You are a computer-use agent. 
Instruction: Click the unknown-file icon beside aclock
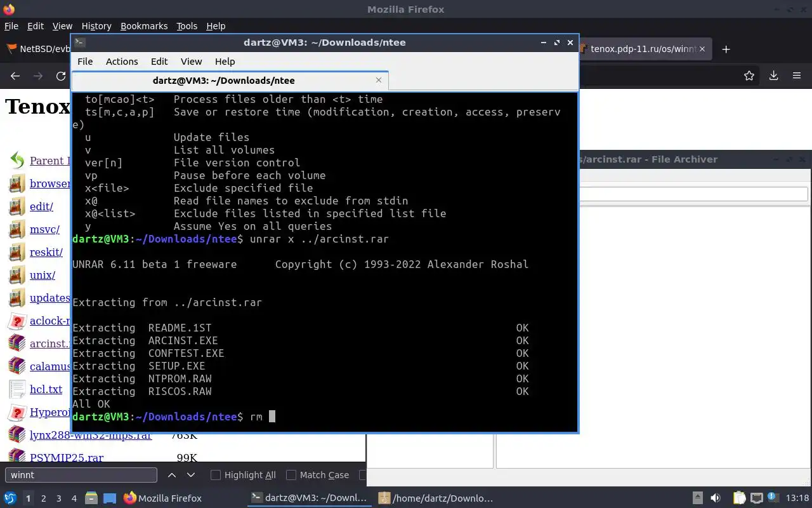coord(17,321)
